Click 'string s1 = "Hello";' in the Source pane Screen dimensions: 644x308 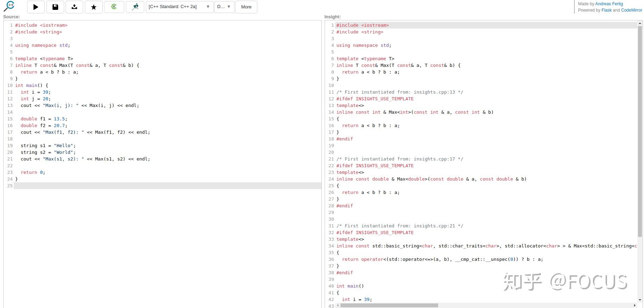click(x=48, y=146)
